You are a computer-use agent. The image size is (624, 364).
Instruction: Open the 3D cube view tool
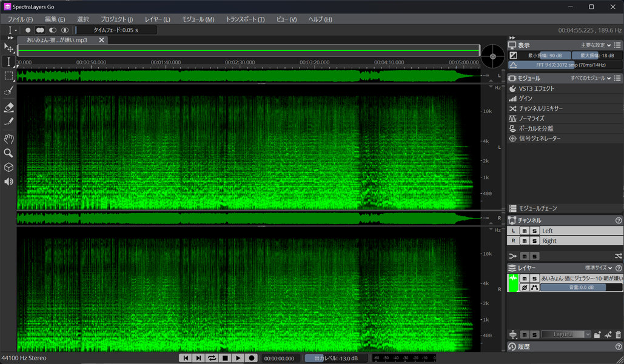(x=8, y=168)
